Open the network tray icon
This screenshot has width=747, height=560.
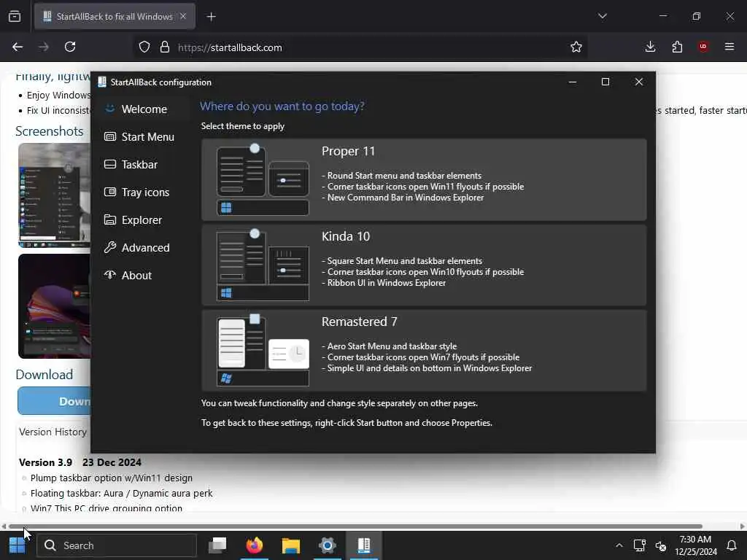[x=639, y=545]
